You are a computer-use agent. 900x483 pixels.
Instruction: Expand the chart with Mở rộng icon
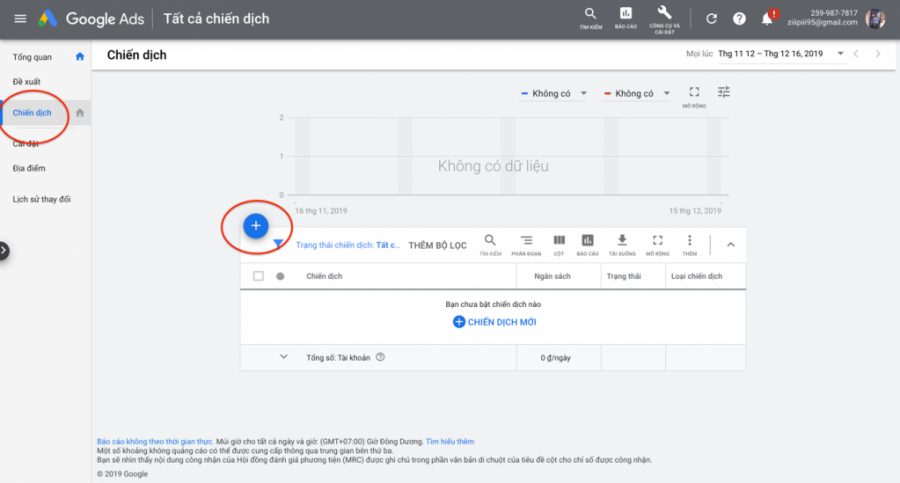tap(695, 96)
